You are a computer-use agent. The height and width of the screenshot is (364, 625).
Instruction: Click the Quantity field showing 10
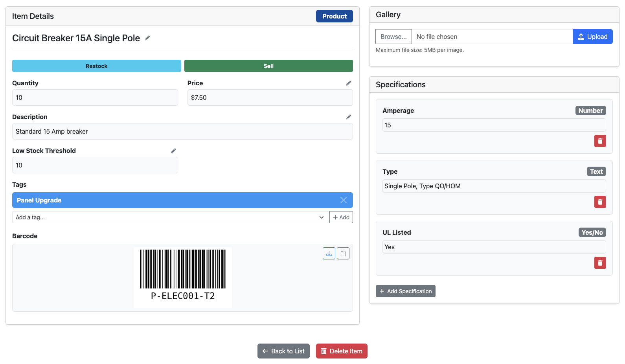click(95, 97)
